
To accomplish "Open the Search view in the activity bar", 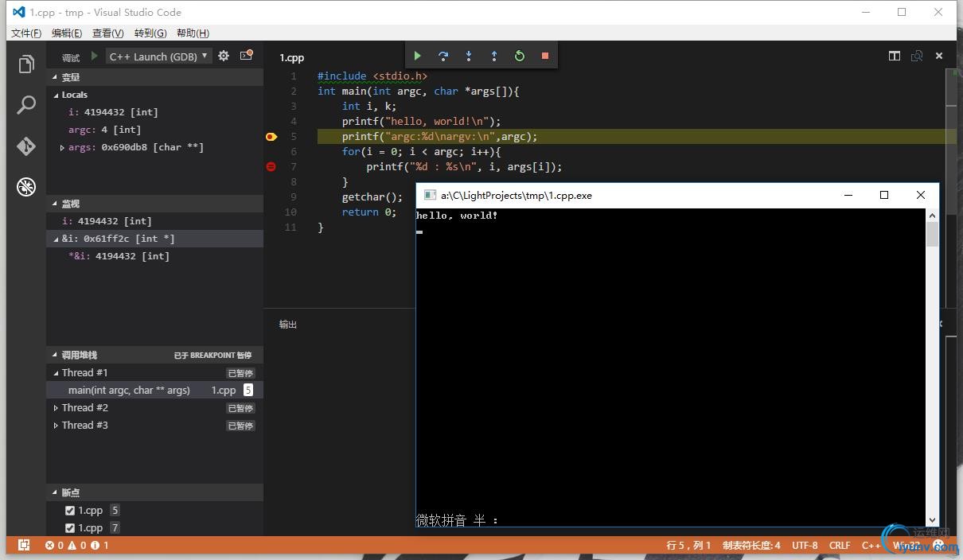I will (26, 104).
